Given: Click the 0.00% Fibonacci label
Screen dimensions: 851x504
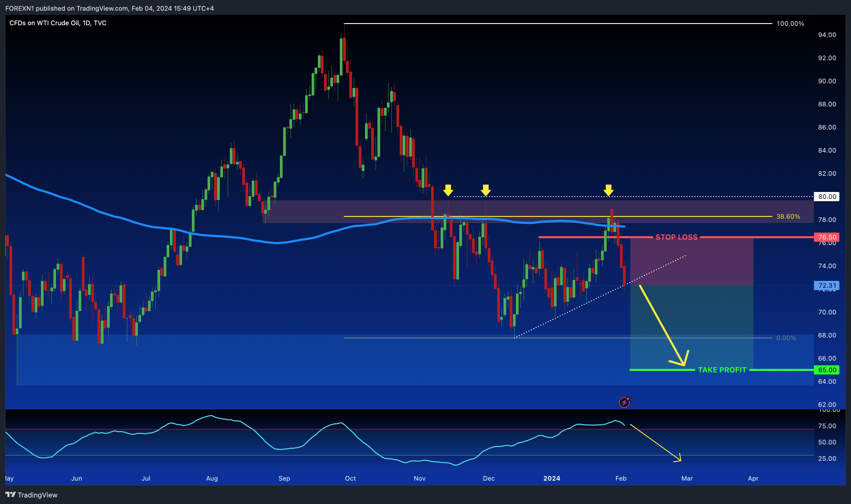Looking at the screenshot, I should (x=786, y=338).
